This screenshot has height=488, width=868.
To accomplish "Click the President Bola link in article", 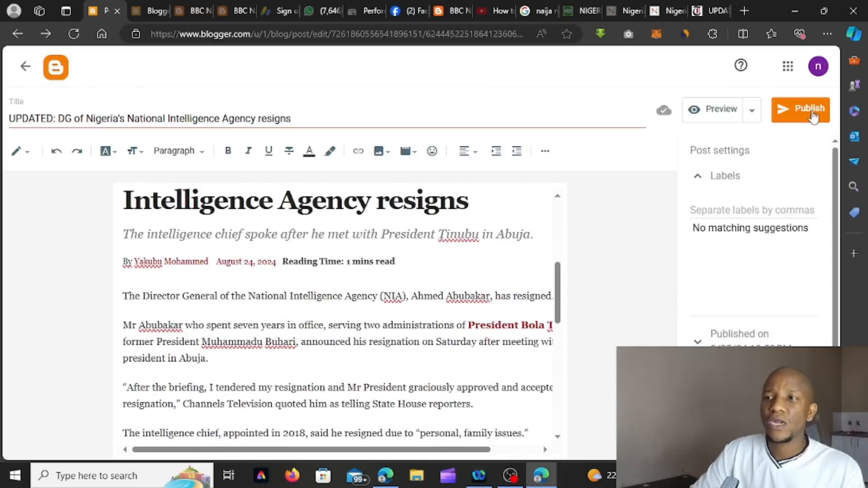I will 510,325.
